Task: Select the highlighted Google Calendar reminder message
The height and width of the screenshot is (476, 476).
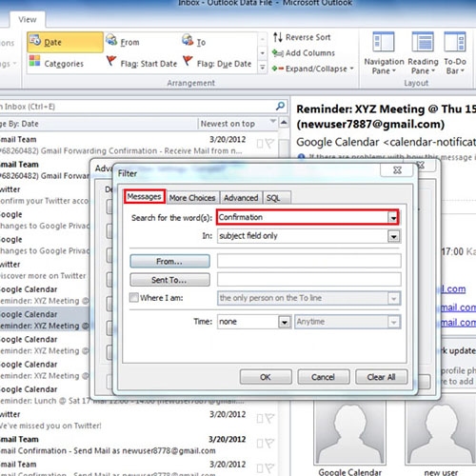Action: (x=45, y=320)
